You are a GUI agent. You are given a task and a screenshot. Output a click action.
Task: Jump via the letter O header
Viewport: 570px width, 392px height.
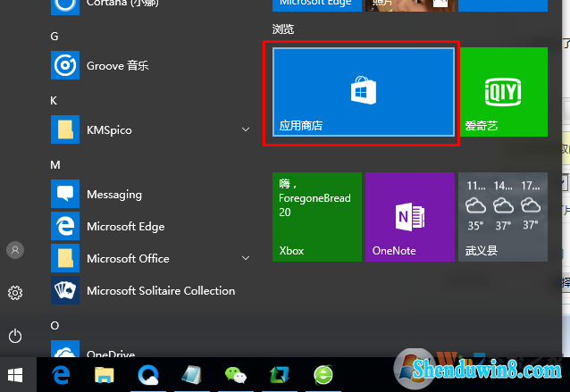54,326
